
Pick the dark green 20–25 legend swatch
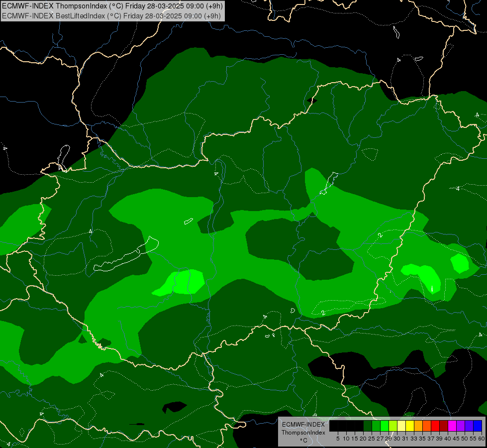click(368, 426)
